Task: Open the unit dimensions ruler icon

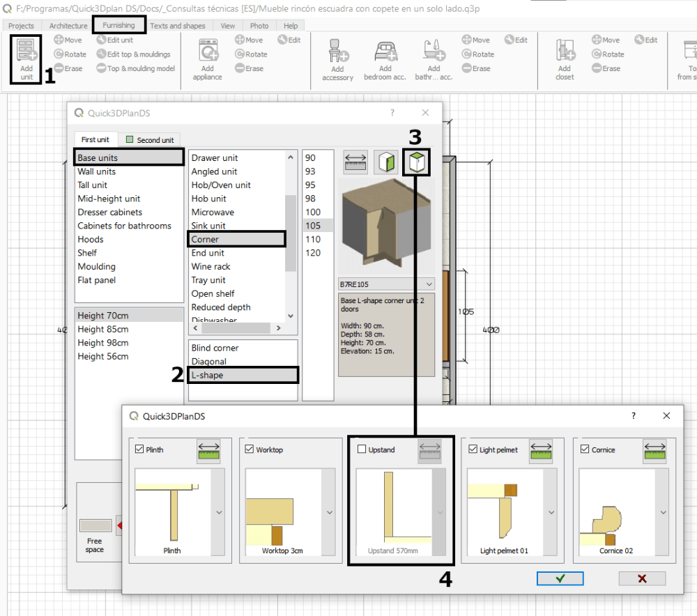Action: click(355, 162)
